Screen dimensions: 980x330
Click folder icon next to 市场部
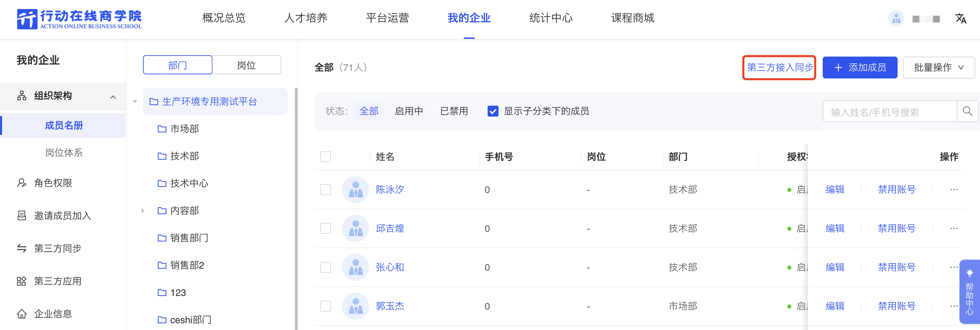(x=162, y=129)
